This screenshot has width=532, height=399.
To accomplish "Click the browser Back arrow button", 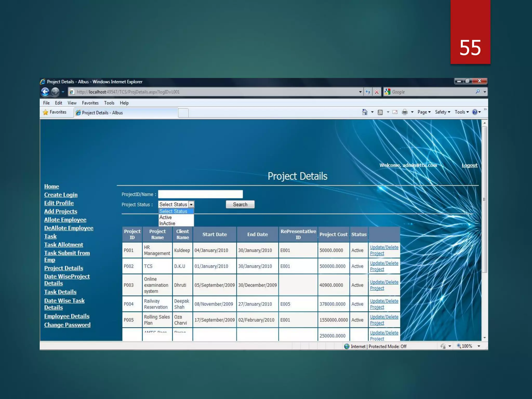I will (x=45, y=92).
